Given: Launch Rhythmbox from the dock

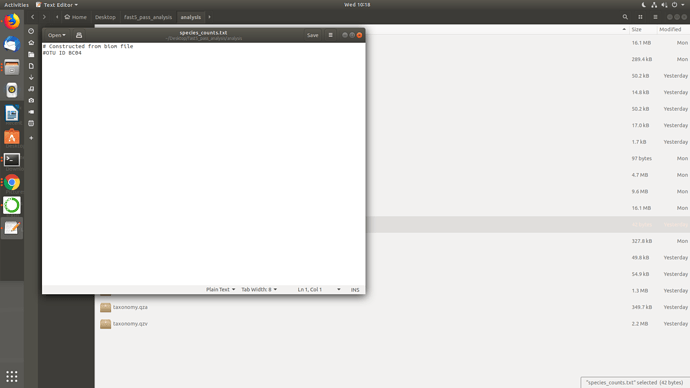Looking at the screenshot, I should [12, 90].
